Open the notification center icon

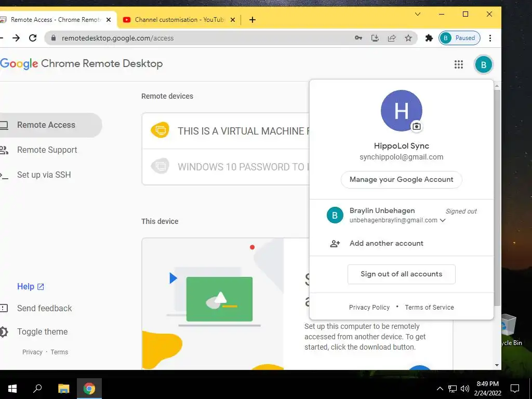515,389
